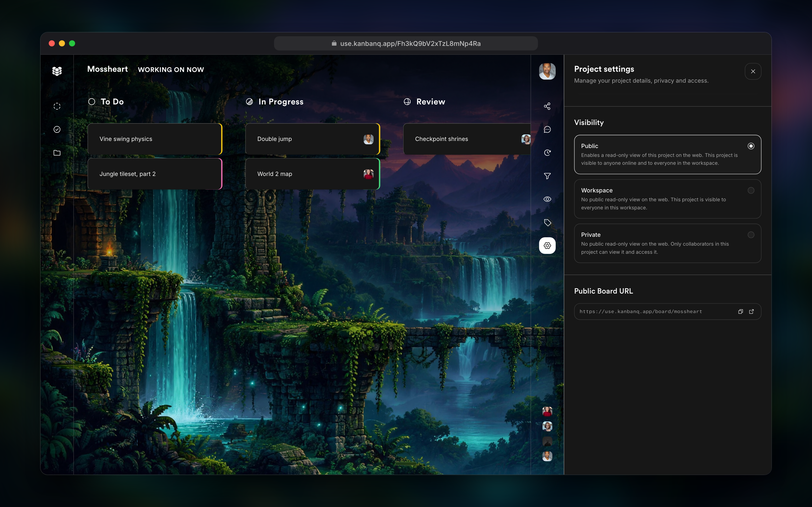
Task: Select the Workspace visibility option
Action: pos(667,199)
